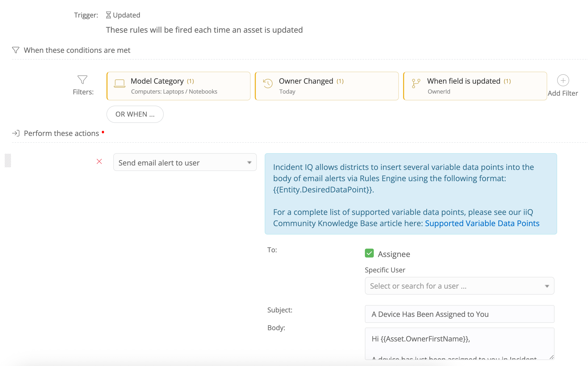Click the history clock icon in Owner Changed filter

click(x=268, y=83)
